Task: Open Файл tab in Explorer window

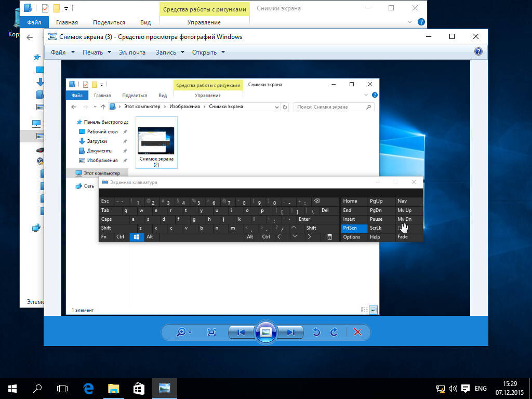Action: tap(34, 22)
